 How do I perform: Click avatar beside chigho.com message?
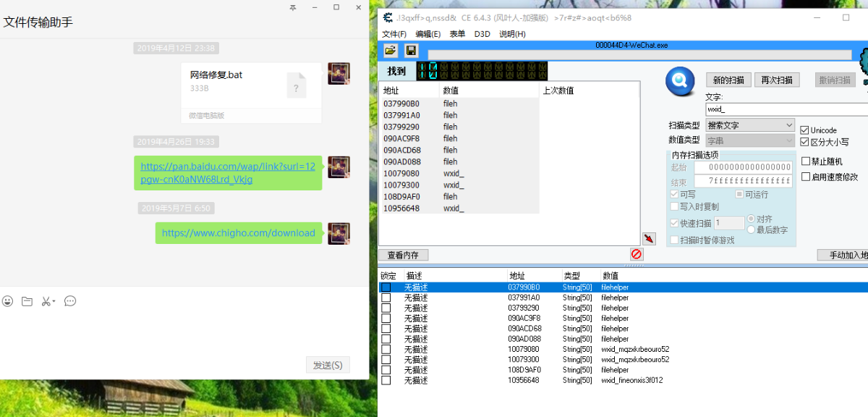point(339,233)
